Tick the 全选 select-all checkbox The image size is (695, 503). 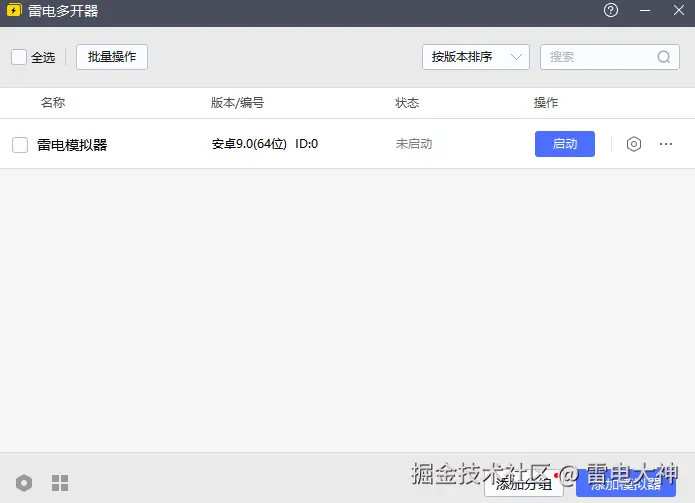(x=19, y=57)
